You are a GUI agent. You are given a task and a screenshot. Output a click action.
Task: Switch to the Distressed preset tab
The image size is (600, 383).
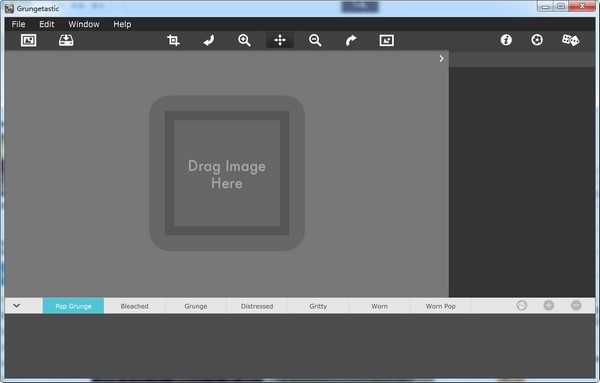[257, 306]
